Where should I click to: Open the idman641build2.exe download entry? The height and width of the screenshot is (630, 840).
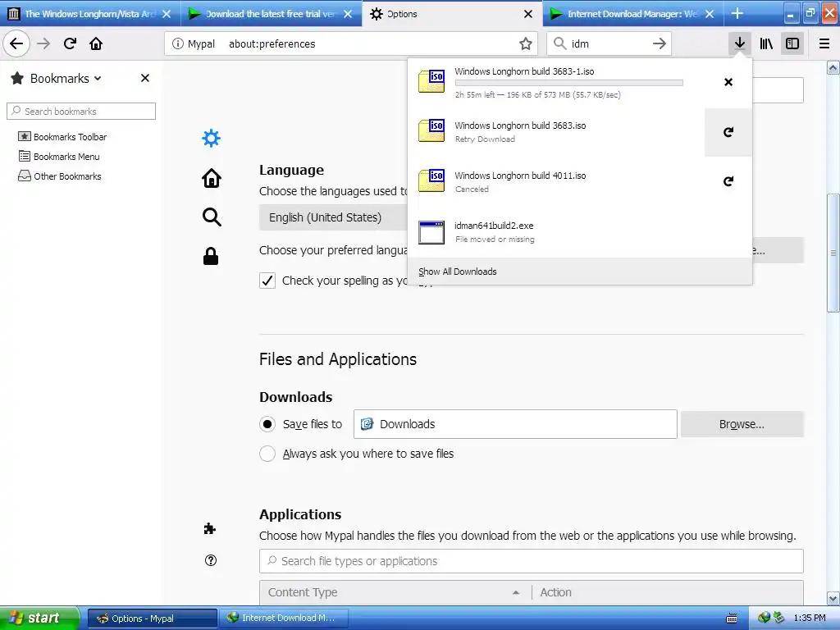pyautogui.click(x=579, y=232)
